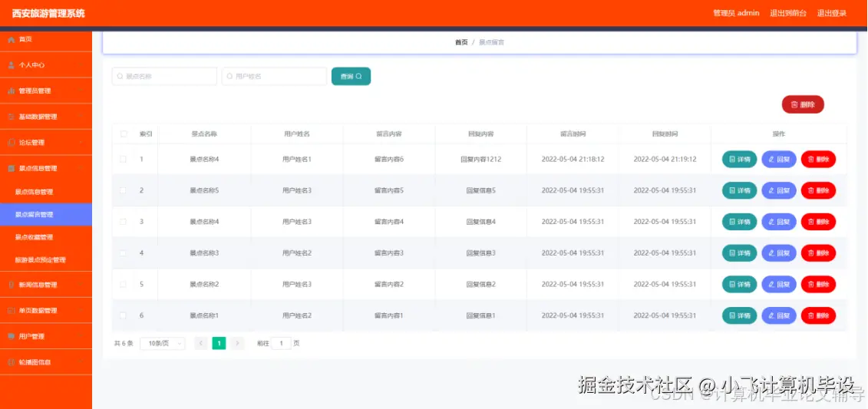The height and width of the screenshot is (409, 868).
Task: Click 退出登录 in the top bar
Action: coord(831,13)
